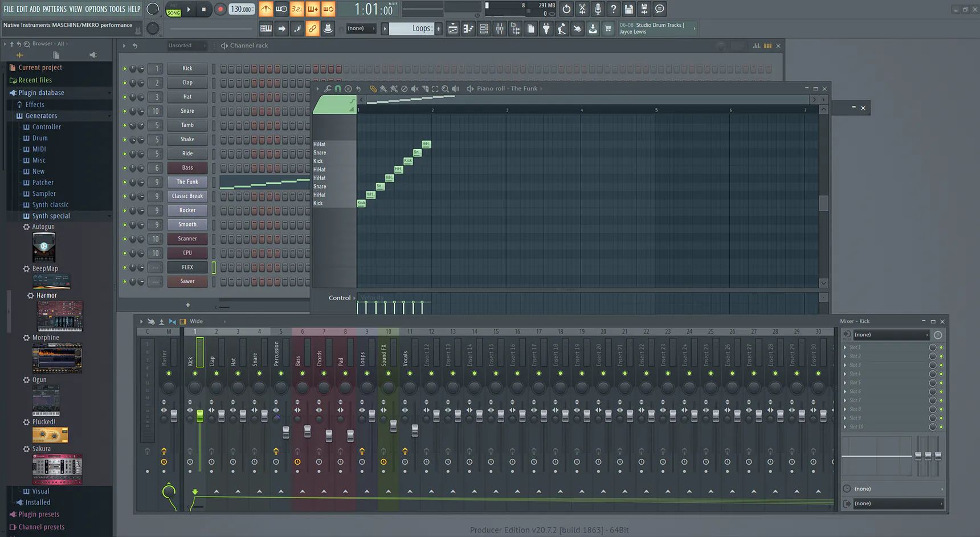Toggle loop recording in the transport bar
Screen dimensions: 980x537
pos(328,9)
